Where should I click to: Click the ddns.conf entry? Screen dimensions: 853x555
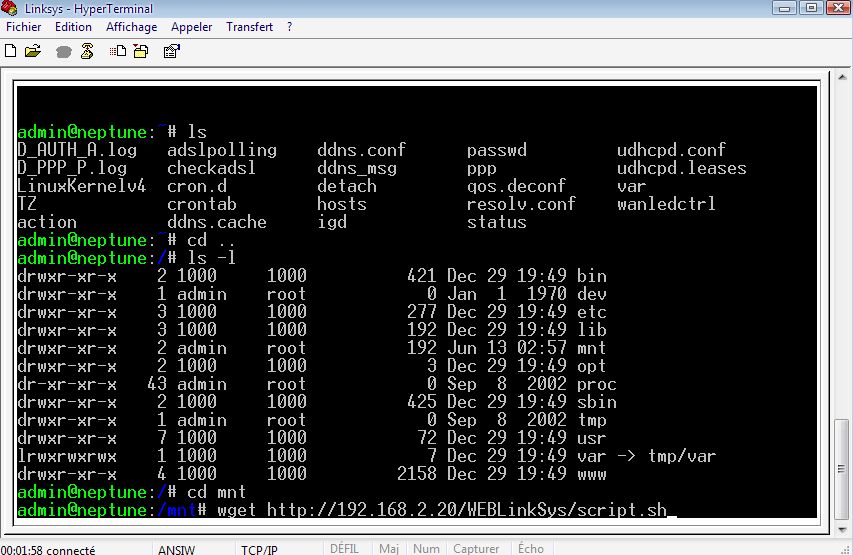pos(362,150)
